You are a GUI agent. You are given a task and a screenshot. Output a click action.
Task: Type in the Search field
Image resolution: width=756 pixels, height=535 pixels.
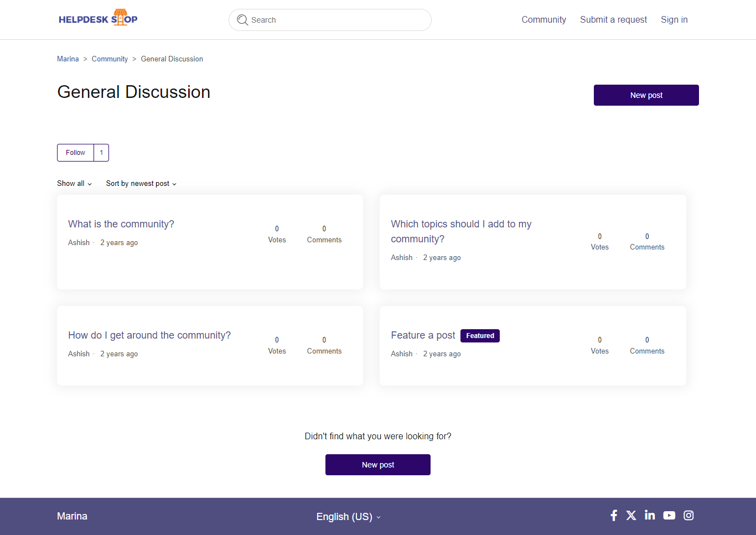click(338, 20)
